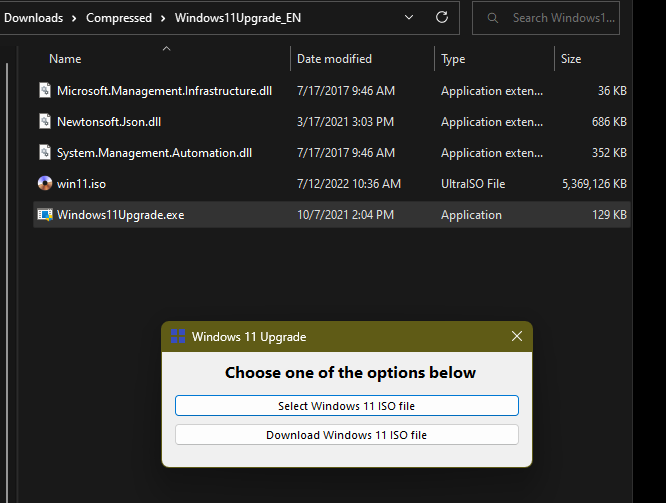Image resolution: width=666 pixels, height=503 pixels.
Task: Select Windows11Upgrade_EN breadcrumb segment
Action: pyautogui.click(x=238, y=18)
